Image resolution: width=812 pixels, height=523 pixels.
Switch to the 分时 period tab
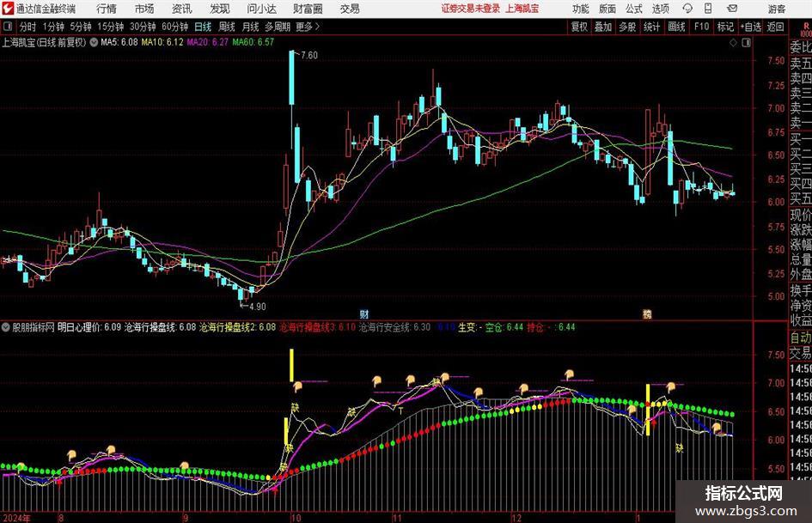click(28, 27)
